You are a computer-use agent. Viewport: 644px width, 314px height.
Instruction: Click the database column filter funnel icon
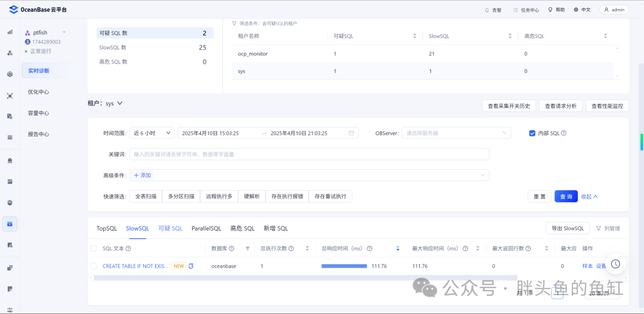247,248
